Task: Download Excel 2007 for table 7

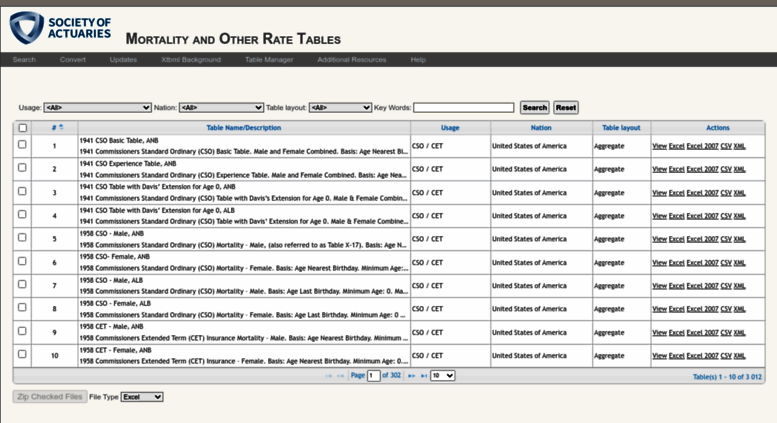Action: click(x=702, y=286)
